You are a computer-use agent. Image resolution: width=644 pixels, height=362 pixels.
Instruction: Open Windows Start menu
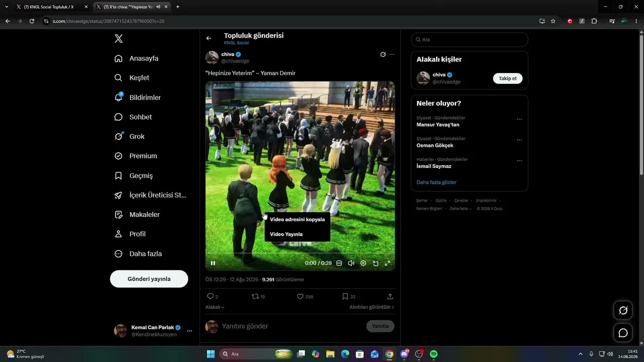coord(211,354)
